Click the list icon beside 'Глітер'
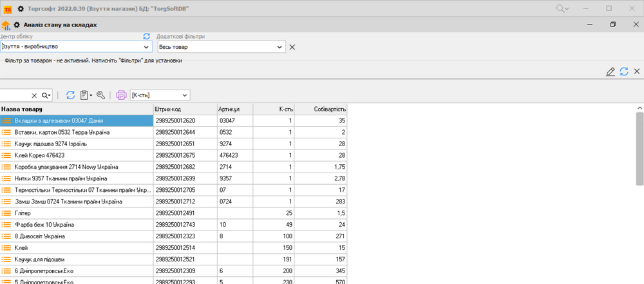Screen dimensions: 644x284 tap(7, 213)
